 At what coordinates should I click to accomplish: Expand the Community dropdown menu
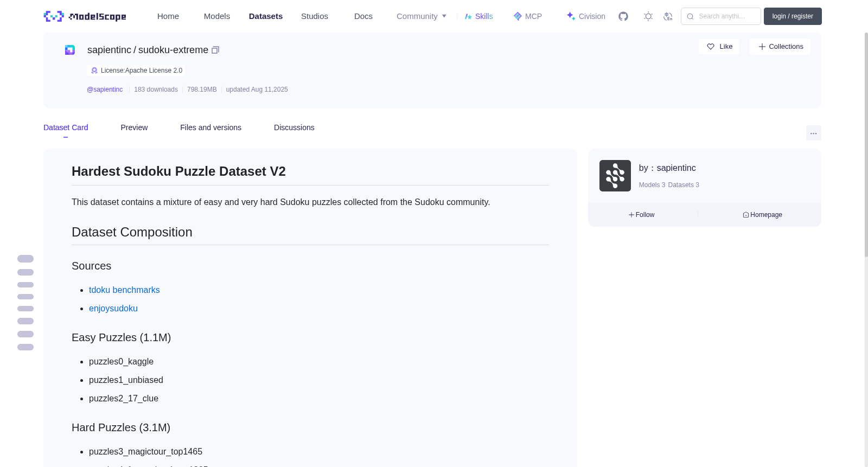click(422, 16)
